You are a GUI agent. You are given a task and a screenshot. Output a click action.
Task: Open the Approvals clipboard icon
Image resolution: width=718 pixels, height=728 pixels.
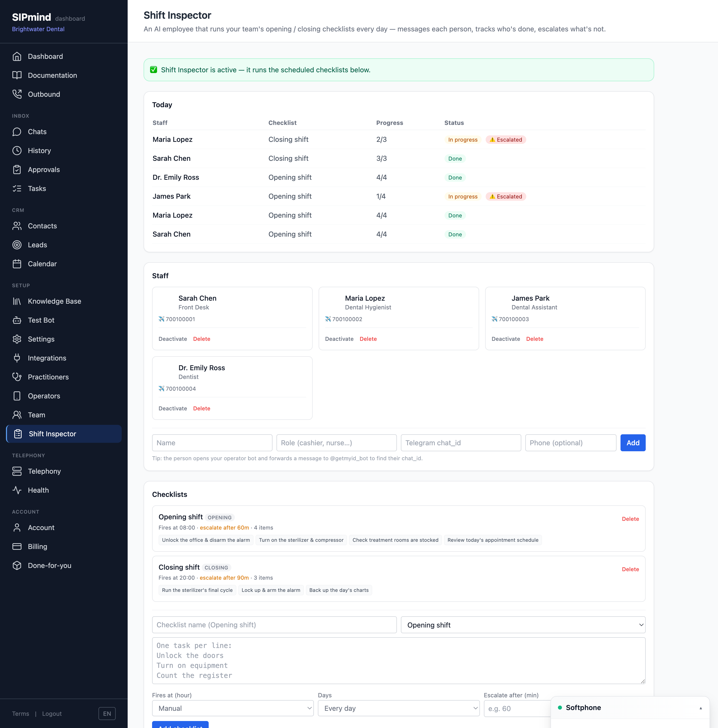point(17,170)
